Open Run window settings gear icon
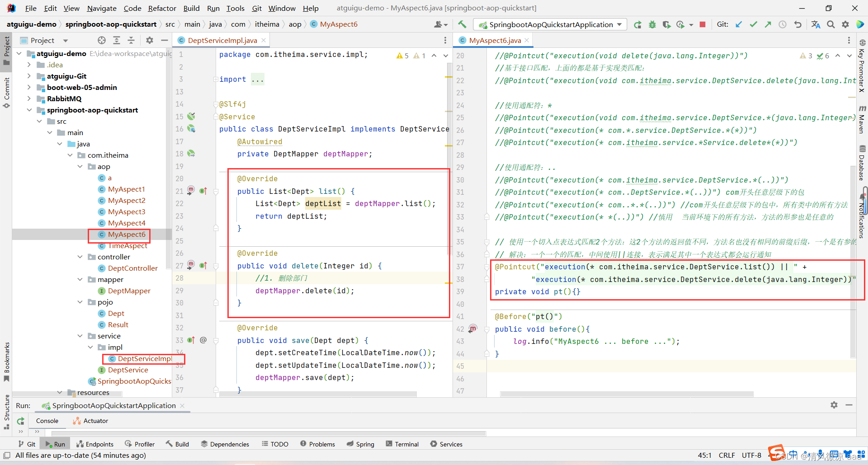Screen dimensions: 868x465 (x=834, y=405)
